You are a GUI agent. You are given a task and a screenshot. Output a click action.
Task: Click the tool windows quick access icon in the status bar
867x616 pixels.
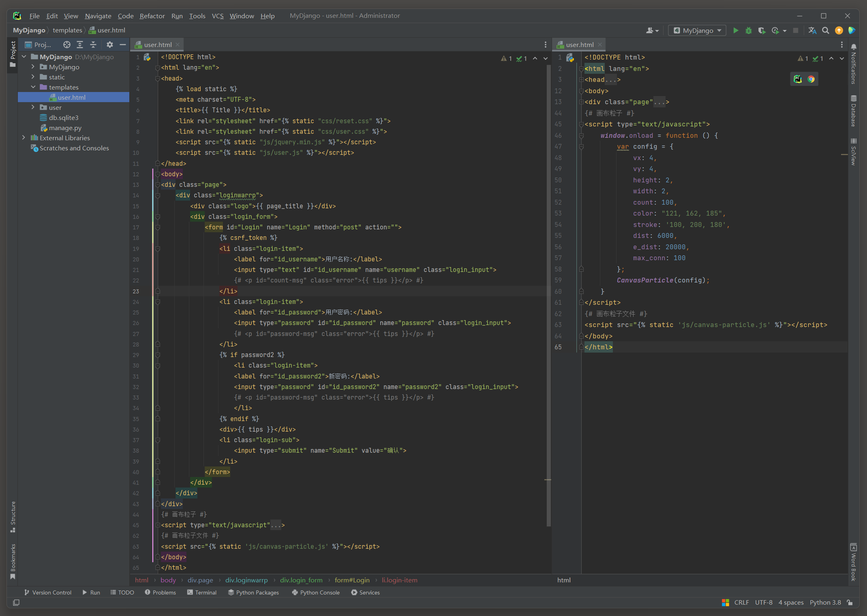coord(16,603)
